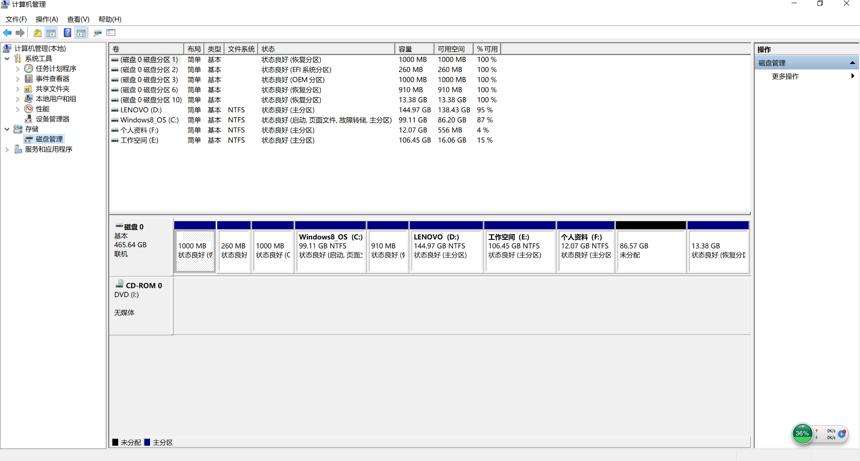The image size is (860, 461).
Task: Select the LENOVO (D:) partition block
Action: pos(446,247)
